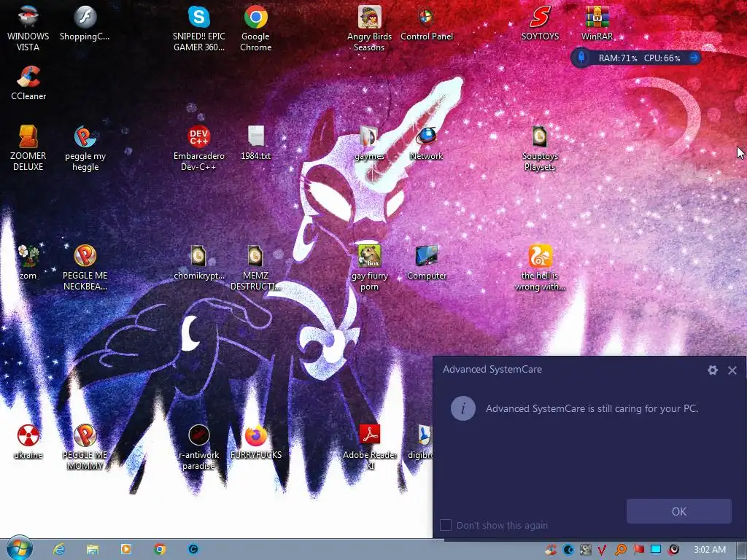Click the RAM:71% reading on widget

point(618,58)
